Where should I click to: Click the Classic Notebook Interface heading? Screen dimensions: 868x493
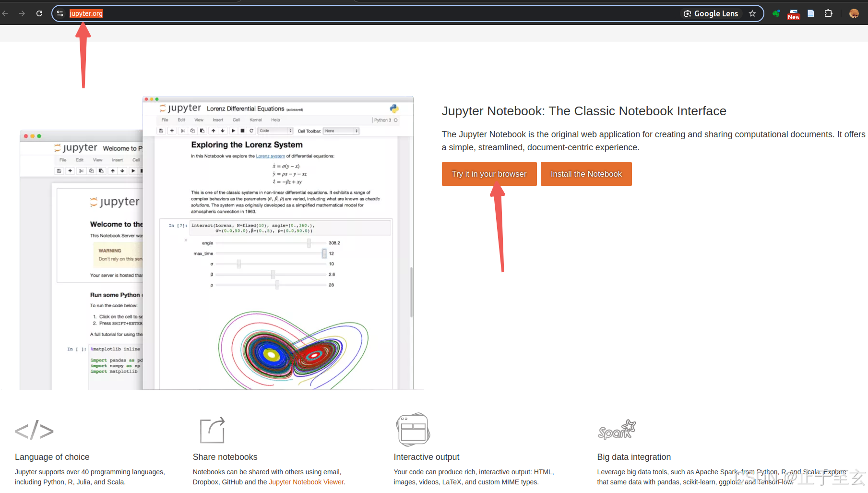point(584,111)
